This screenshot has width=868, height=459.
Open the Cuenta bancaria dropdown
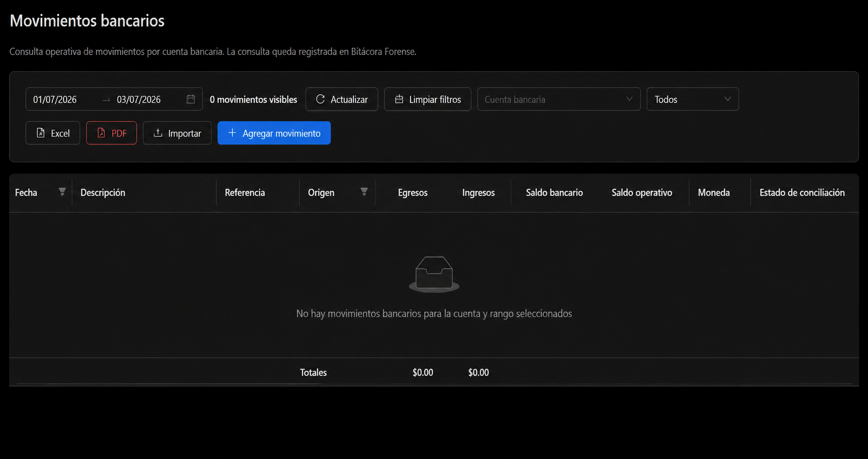pyautogui.click(x=559, y=99)
